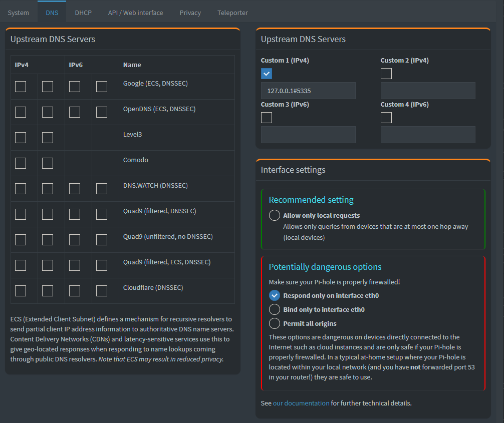Tick Quad9 (filtered, ECS, DNSSEC) secondary IPv4 box
504x423 pixels.
click(48, 265)
